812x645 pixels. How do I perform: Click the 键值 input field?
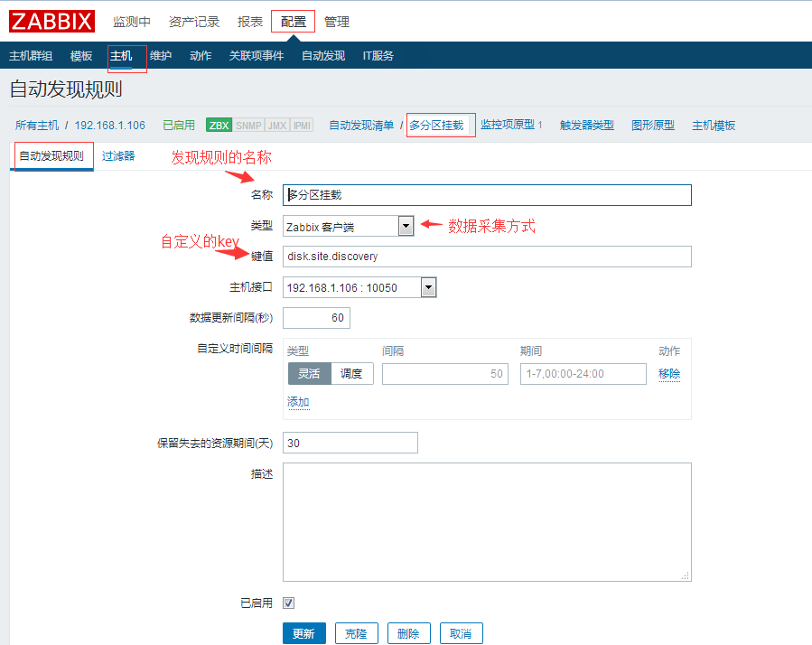[x=487, y=257]
